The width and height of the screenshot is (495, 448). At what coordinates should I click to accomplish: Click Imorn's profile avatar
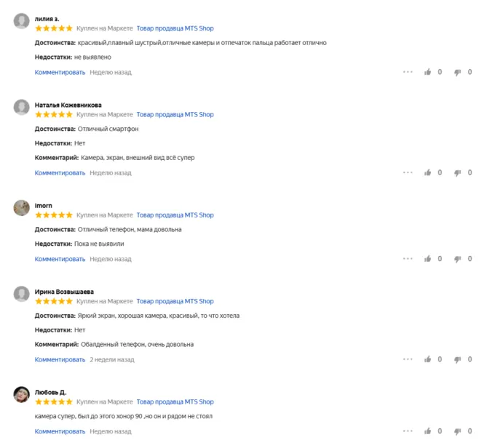click(x=22, y=207)
